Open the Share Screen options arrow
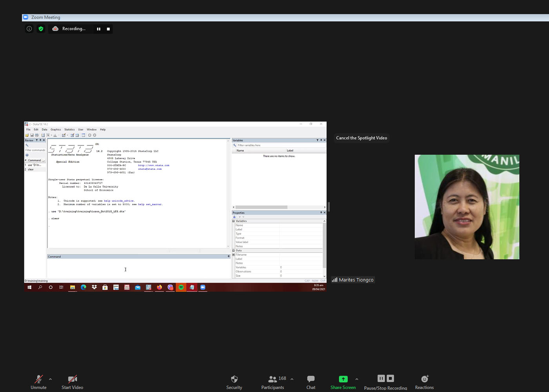Viewport: 549px width, 392px height. (356, 379)
